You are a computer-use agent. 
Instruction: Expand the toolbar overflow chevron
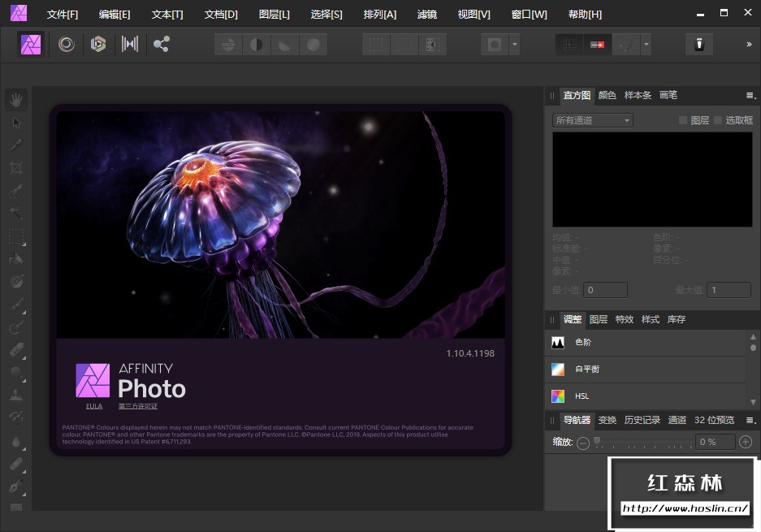coord(748,45)
